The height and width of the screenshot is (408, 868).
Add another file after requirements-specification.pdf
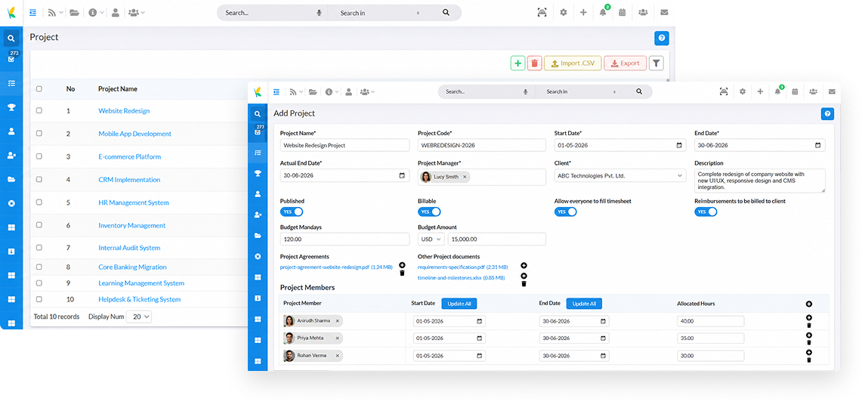[524, 266]
